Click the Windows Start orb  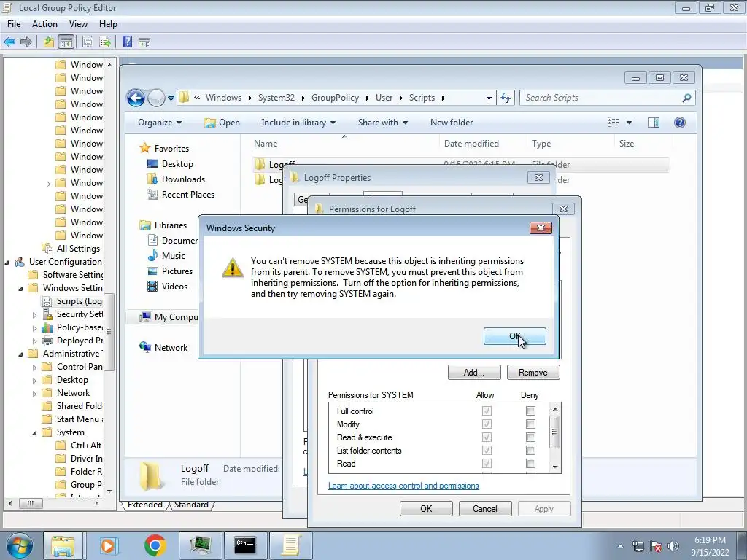pos(20,545)
